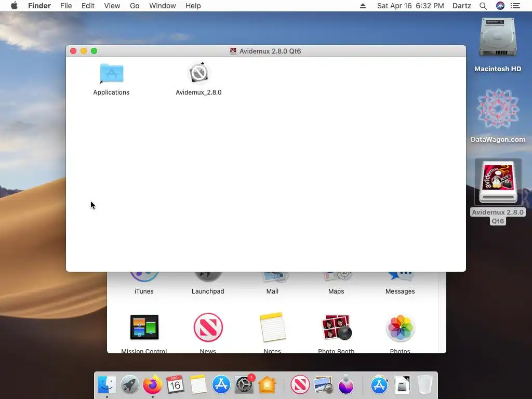Viewport: 532px width, 399px height.
Task: Launch Firefox from the Dock
Action: [152, 384]
